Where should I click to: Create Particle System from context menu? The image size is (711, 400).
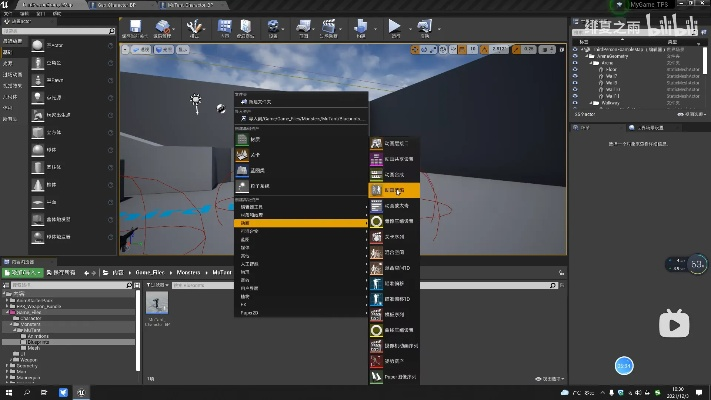tap(301, 186)
